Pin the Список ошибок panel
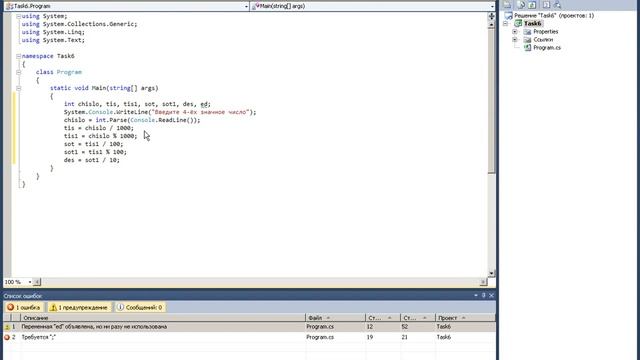 pyautogui.click(x=484, y=295)
